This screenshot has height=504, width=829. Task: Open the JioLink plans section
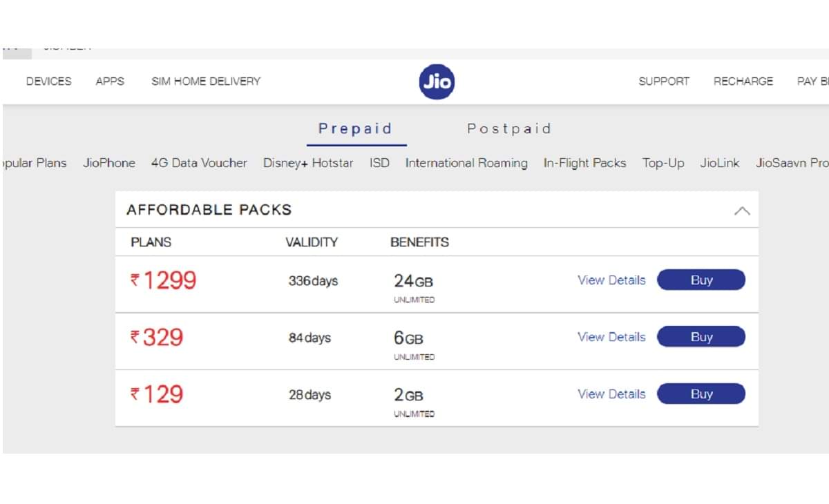pos(720,163)
